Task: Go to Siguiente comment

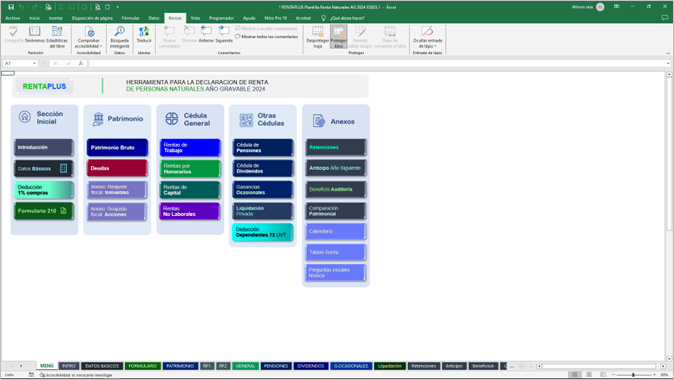Action: [224, 34]
